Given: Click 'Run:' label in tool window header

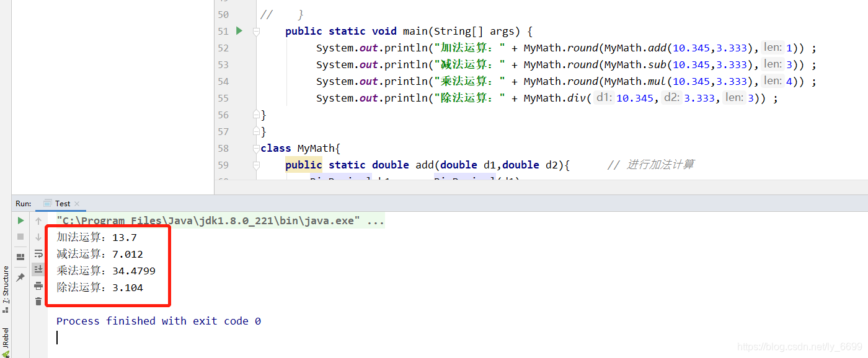Looking at the screenshot, I should (24, 203).
